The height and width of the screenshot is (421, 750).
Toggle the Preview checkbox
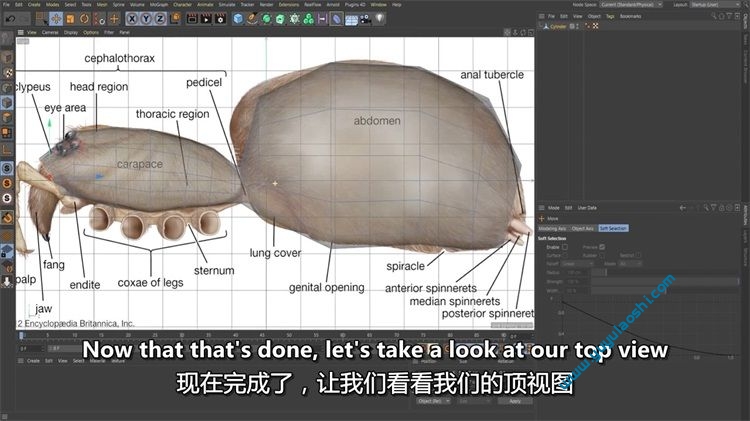(602, 247)
